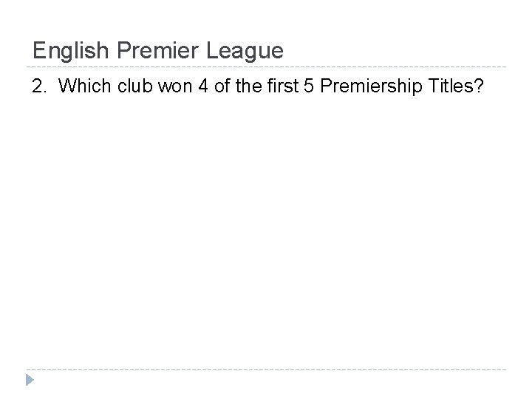Screen dimensions: 532x399
Task: Click the dashed line under the title
Action: (x=266, y=66)
